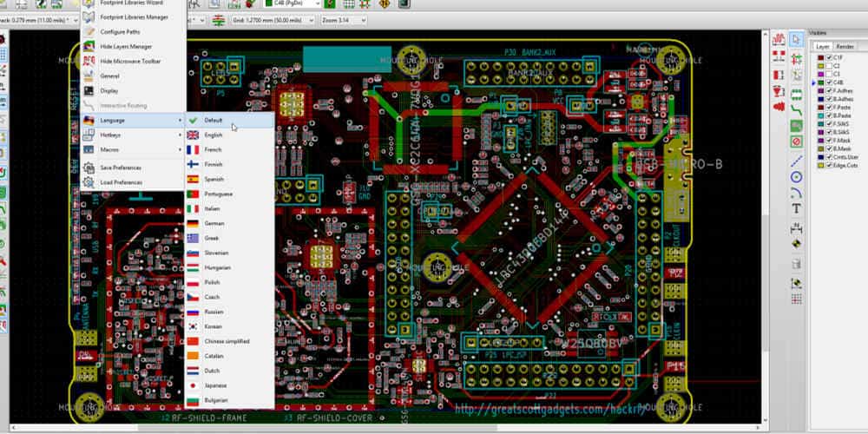Click the C4B layer color swatch
Viewport: 868px width, 434px height.
821,82
